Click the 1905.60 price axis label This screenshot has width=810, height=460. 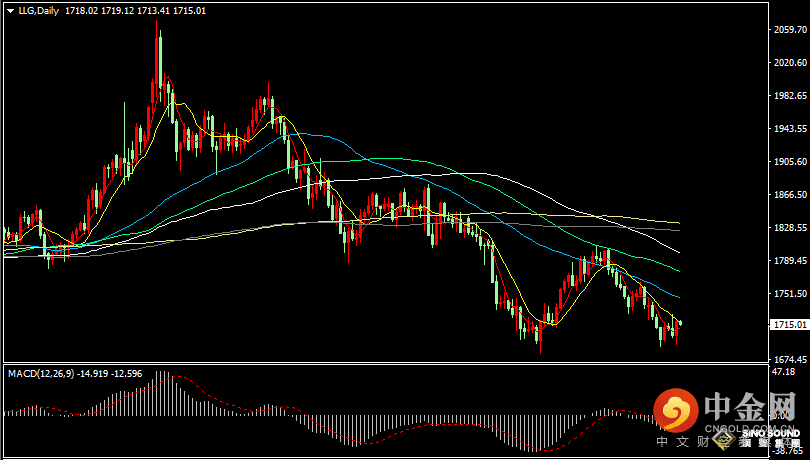[789, 162]
